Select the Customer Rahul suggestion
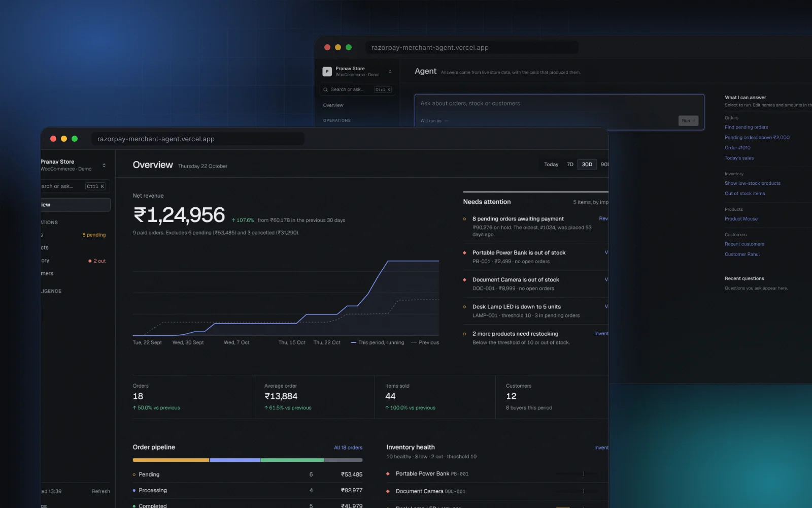The image size is (812, 508). coord(742,255)
